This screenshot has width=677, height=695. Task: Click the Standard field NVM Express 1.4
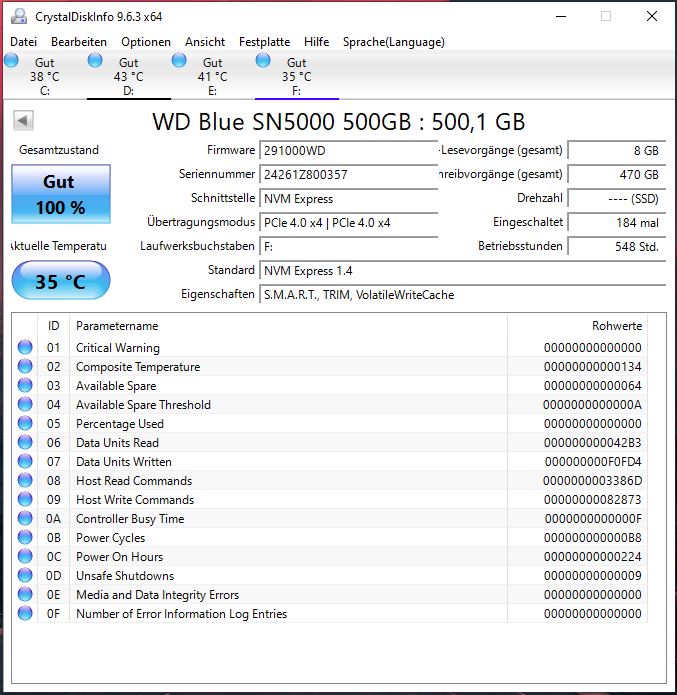(x=462, y=270)
